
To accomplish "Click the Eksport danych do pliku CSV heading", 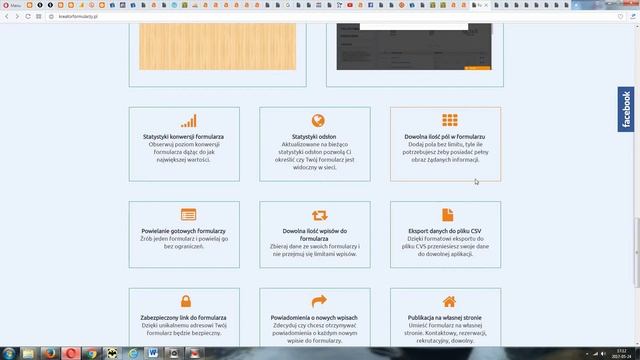I will 444,231.
